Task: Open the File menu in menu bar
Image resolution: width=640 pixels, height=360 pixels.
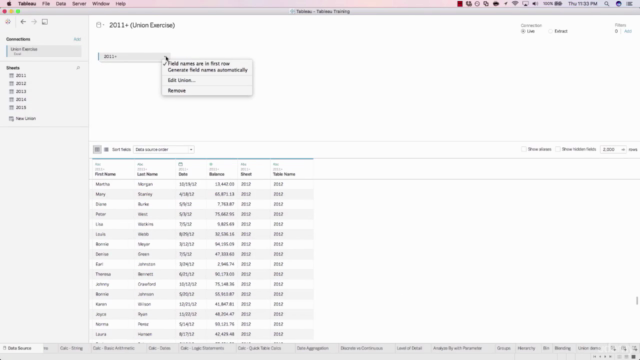Action: click(x=46, y=4)
